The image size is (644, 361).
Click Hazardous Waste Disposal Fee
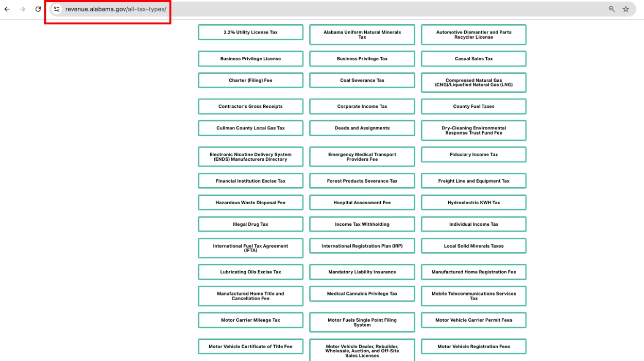(250, 203)
